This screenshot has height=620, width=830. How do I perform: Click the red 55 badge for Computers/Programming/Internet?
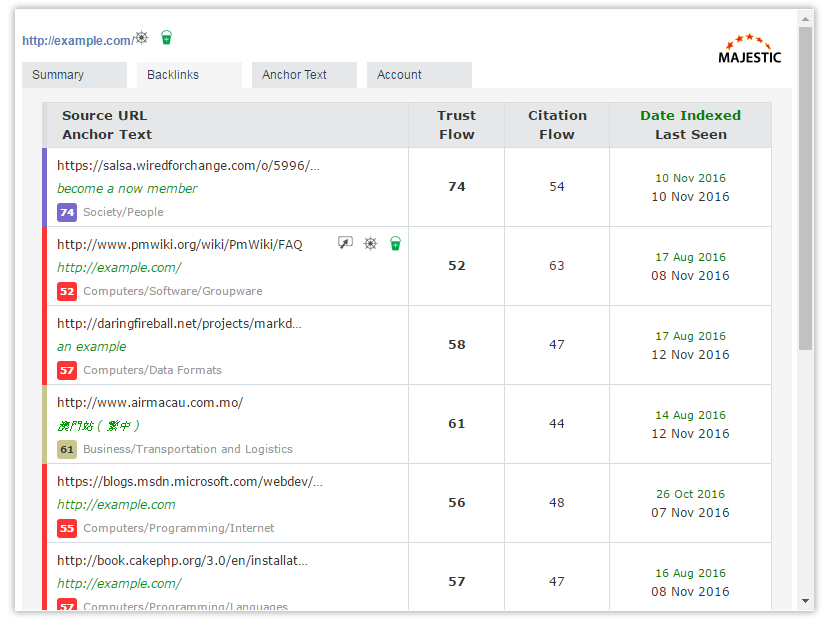[x=67, y=528]
